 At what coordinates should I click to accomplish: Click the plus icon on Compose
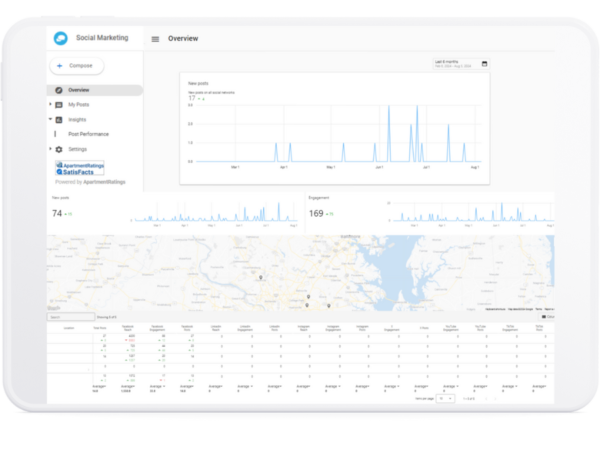(59, 66)
